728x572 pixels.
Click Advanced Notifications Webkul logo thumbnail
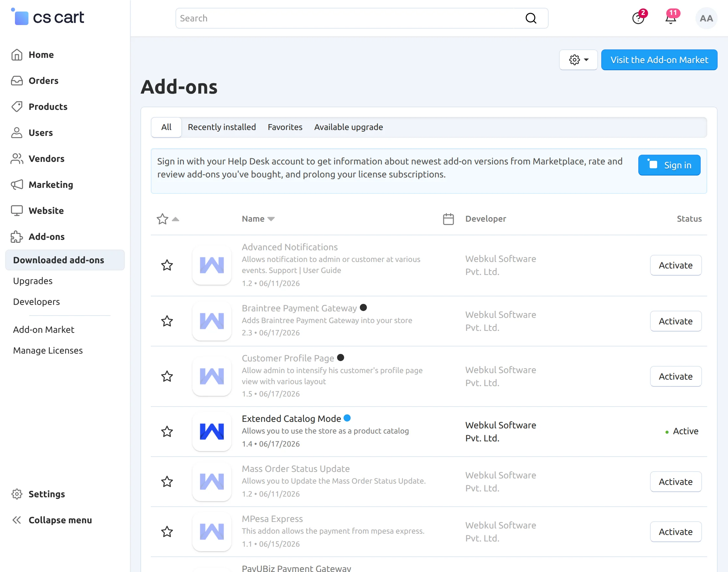[212, 265]
